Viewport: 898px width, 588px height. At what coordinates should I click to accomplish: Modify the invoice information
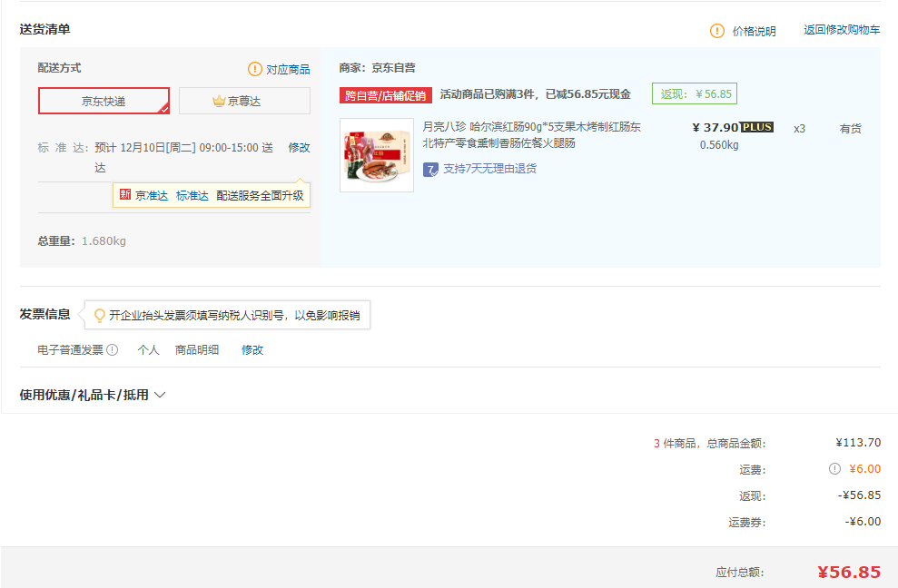(252, 350)
